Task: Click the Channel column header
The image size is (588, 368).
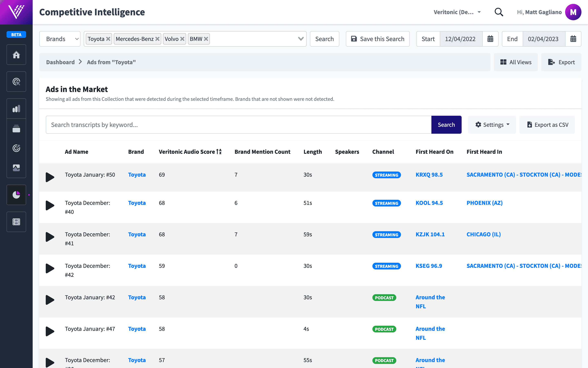Action: (x=383, y=152)
